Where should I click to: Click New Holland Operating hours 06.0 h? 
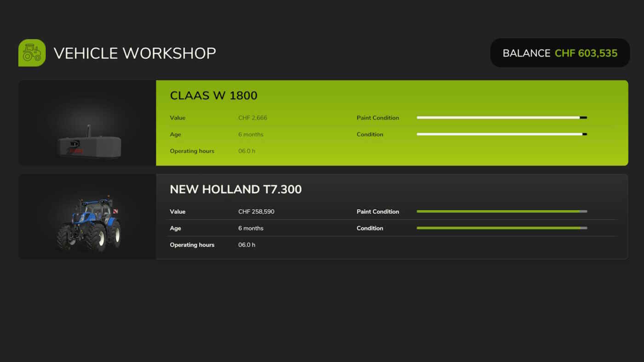tap(247, 245)
